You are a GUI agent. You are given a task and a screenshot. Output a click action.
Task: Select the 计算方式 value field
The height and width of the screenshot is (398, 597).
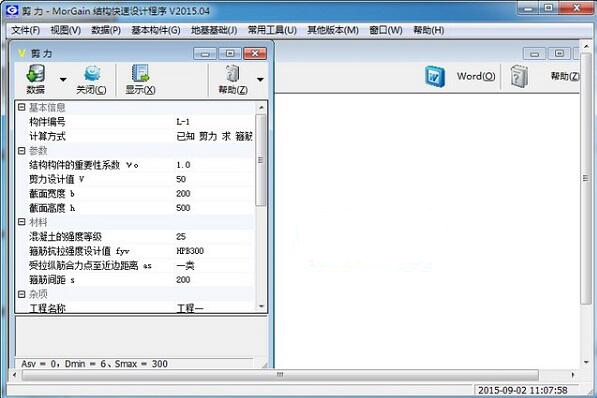[214, 136]
